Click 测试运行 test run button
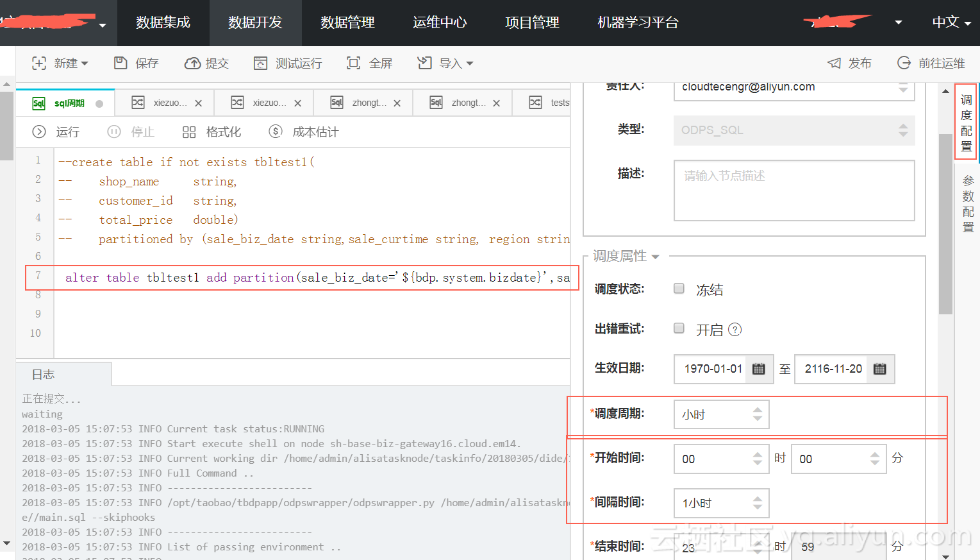 pos(288,63)
